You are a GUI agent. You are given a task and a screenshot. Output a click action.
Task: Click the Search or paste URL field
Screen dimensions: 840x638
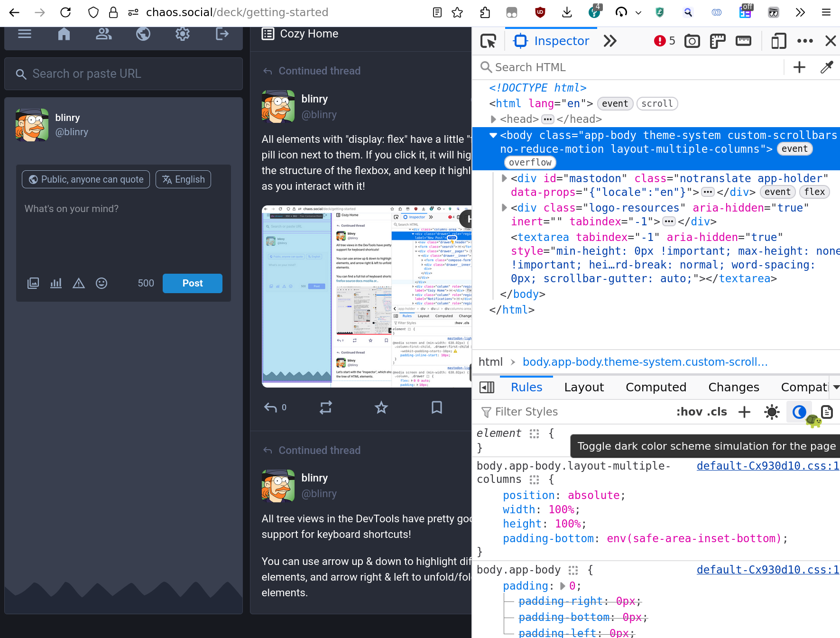pos(123,74)
